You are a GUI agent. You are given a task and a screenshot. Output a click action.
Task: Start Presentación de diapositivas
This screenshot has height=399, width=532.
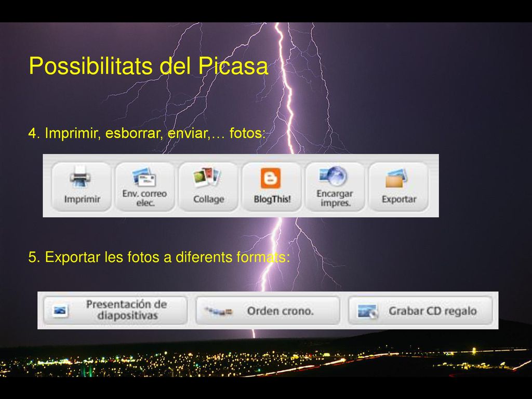tap(115, 310)
